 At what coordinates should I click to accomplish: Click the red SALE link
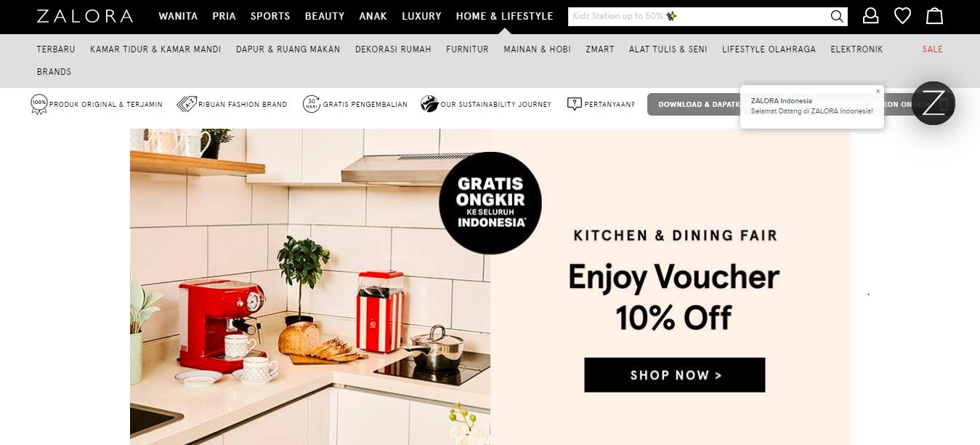[x=933, y=49]
